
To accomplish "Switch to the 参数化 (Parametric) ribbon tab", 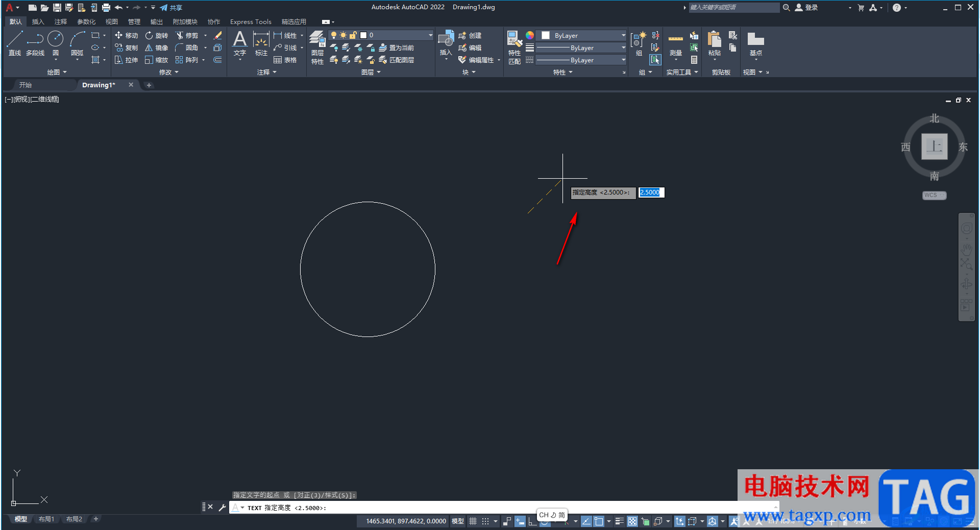I will tap(86, 21).
